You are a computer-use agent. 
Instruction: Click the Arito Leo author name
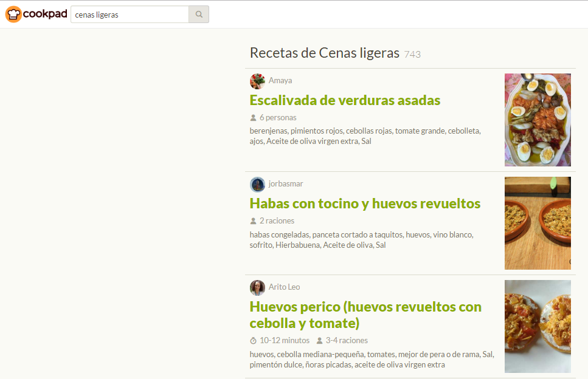coord(284,287)
